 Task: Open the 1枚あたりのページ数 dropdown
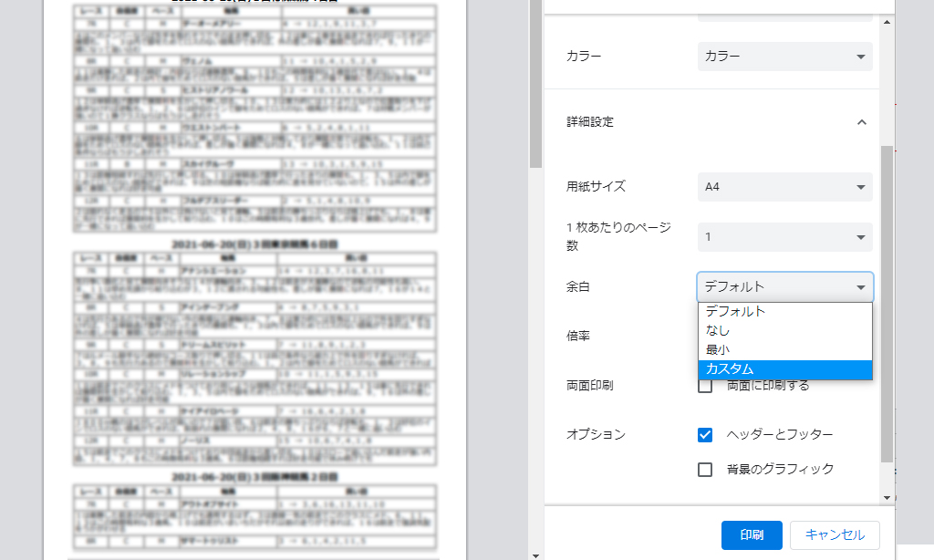(784, 237)
